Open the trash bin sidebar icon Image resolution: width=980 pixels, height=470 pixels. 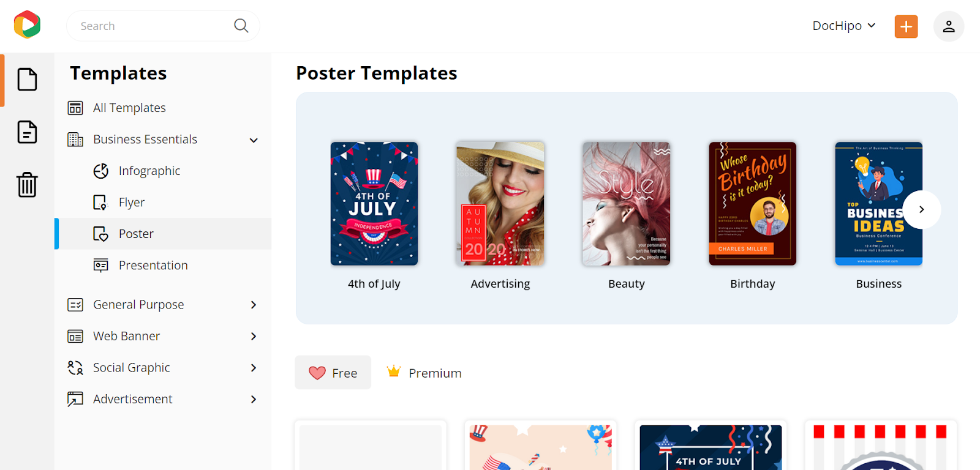[x=27, y=184]
